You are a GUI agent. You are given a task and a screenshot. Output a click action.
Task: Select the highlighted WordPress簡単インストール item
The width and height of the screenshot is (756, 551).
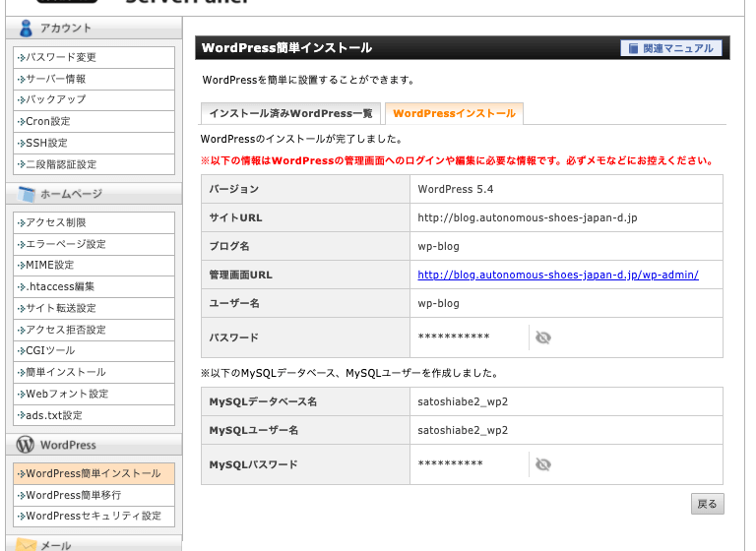pyautogui.click(x=93, y=473)
